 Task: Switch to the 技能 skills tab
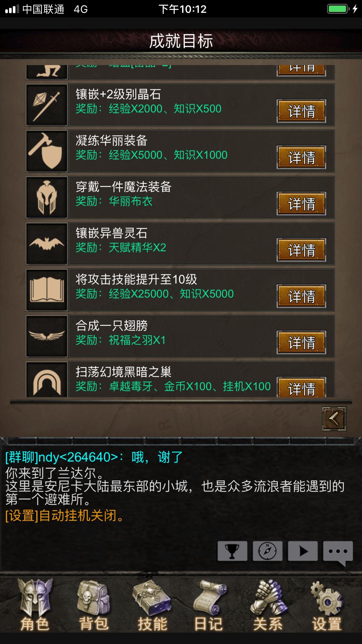click(152, 605)
